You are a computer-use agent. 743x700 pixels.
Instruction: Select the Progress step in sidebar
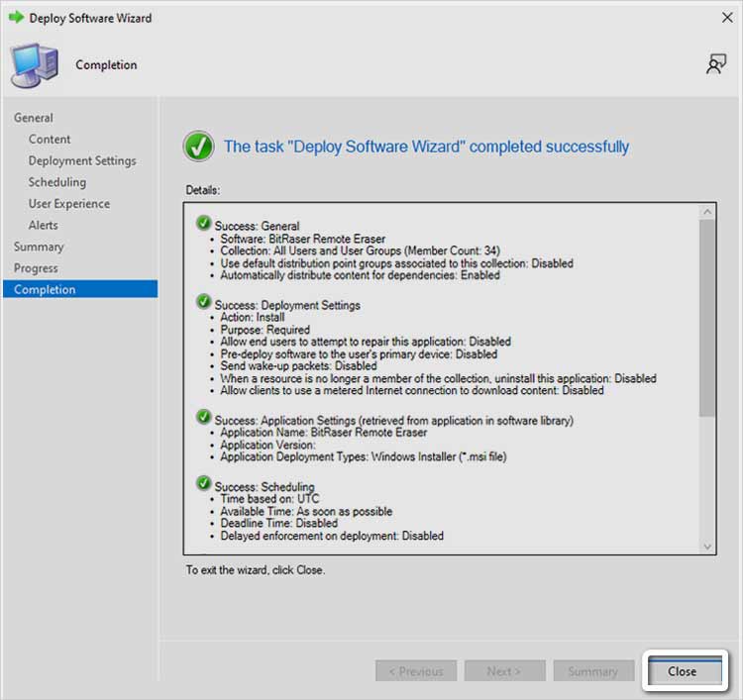[x=36, y=268]
